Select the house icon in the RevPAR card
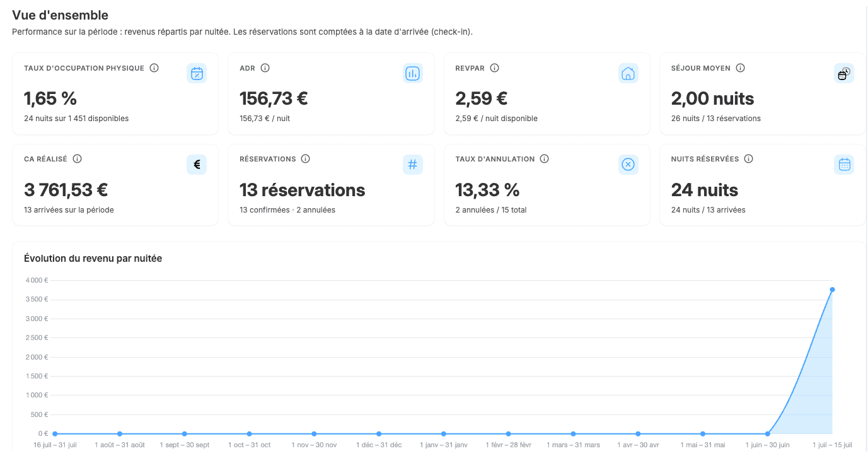 [628, 74]
